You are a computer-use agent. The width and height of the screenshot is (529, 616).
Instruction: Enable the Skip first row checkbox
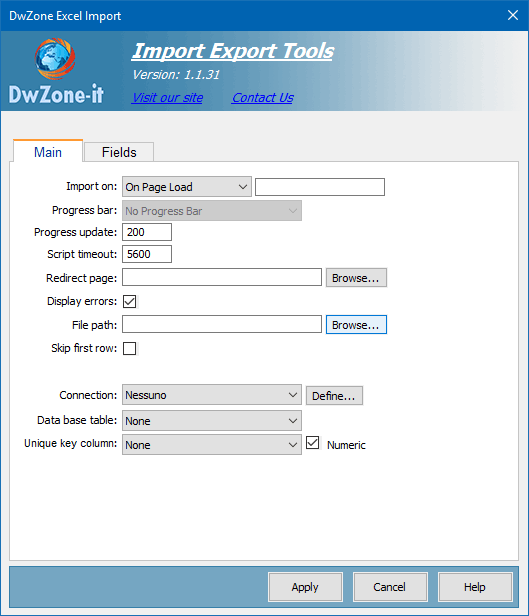click(x=130, y=348)
